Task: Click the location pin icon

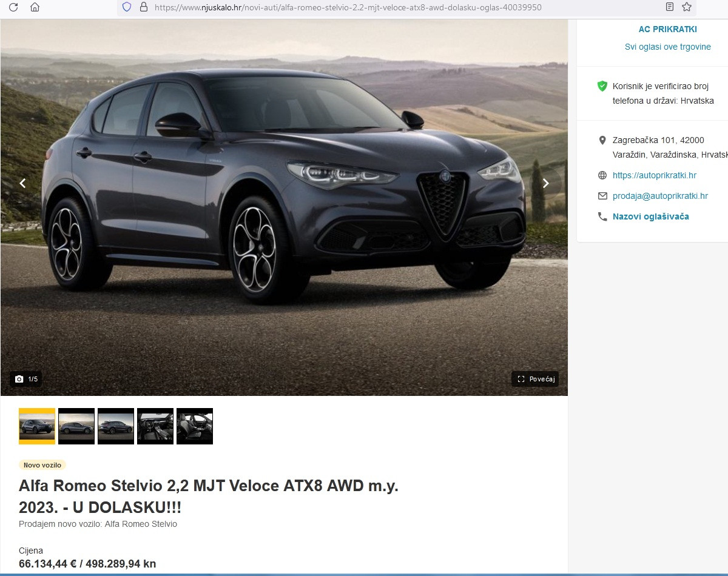Action: tap(602, 140)
